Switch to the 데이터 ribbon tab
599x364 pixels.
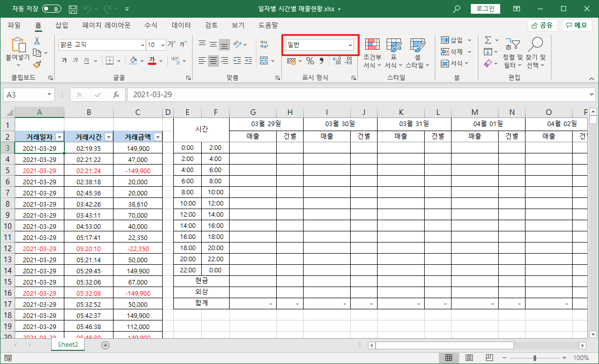pos(181,25)
